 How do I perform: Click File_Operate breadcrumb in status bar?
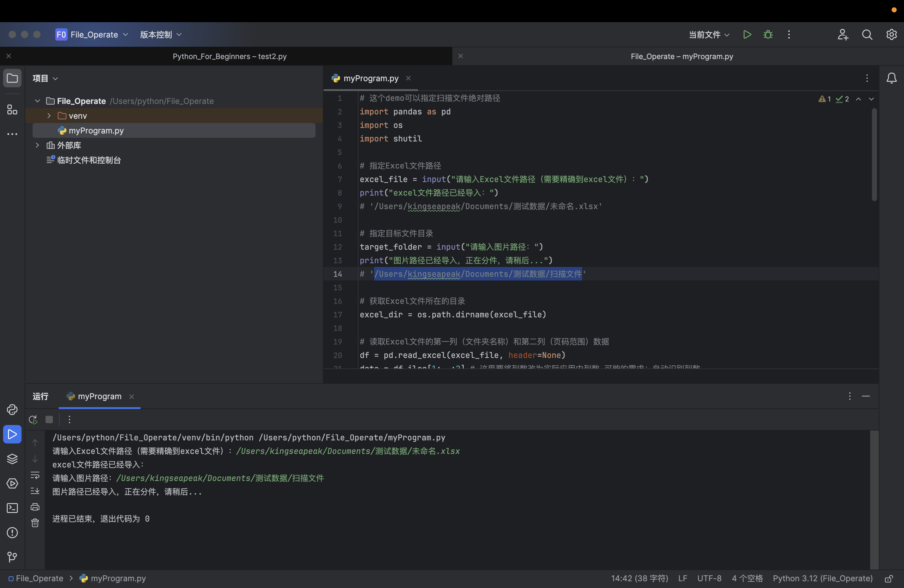click(35, 578)
